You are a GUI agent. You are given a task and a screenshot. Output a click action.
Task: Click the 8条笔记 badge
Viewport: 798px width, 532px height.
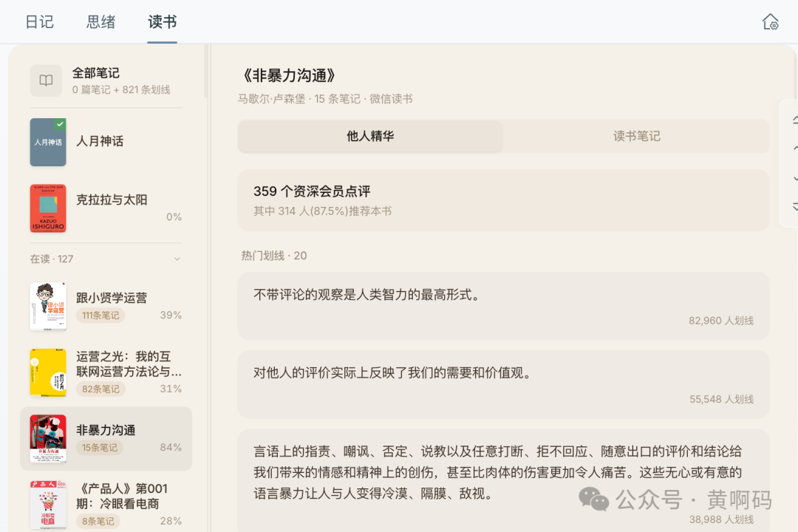(x=98, y=521)
